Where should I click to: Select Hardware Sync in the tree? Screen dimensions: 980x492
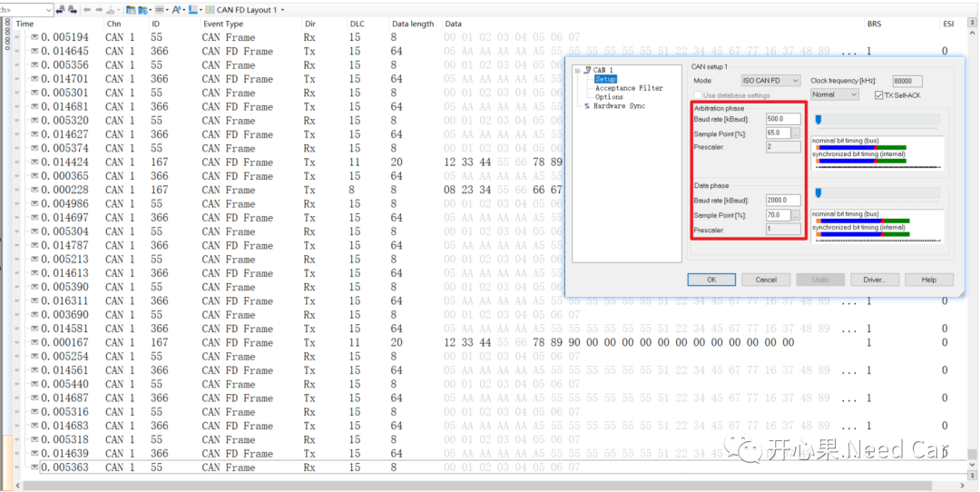pos(620,106)
